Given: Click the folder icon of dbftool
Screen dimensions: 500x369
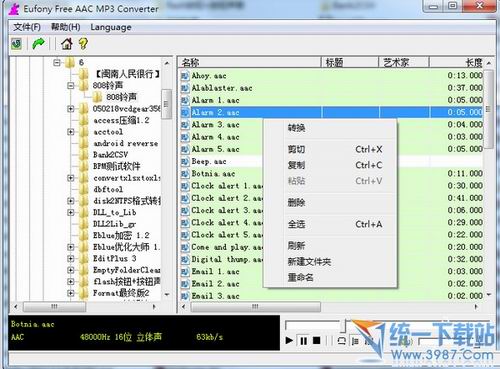Looking at the screenshot, I should (x=84, y=189).
